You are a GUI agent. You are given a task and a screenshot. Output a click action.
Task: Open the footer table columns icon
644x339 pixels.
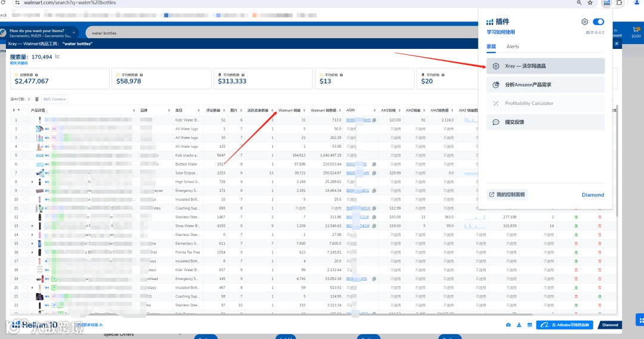click(x=530, y=325)
